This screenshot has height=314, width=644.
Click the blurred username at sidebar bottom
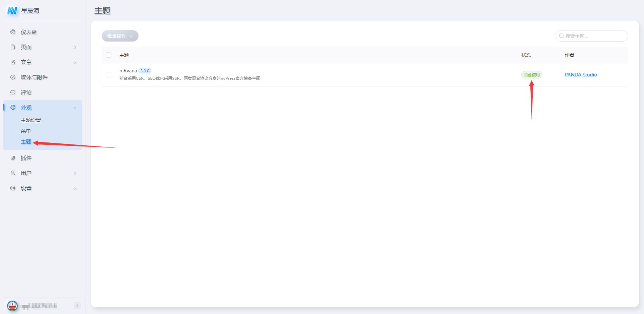click(39, 306)
